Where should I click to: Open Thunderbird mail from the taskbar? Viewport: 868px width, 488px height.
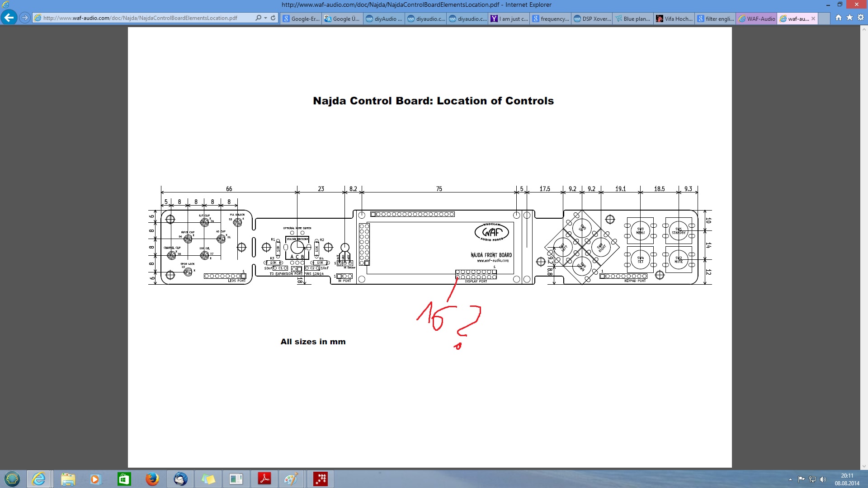click(x=180, y=479)
